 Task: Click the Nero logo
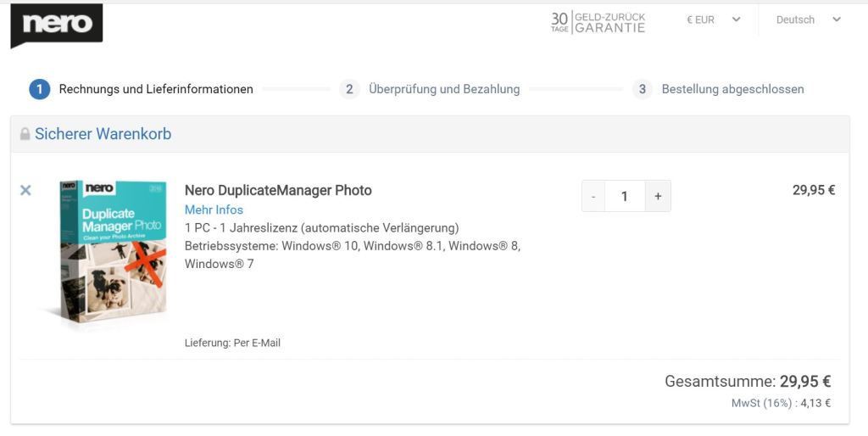(57, 24)
